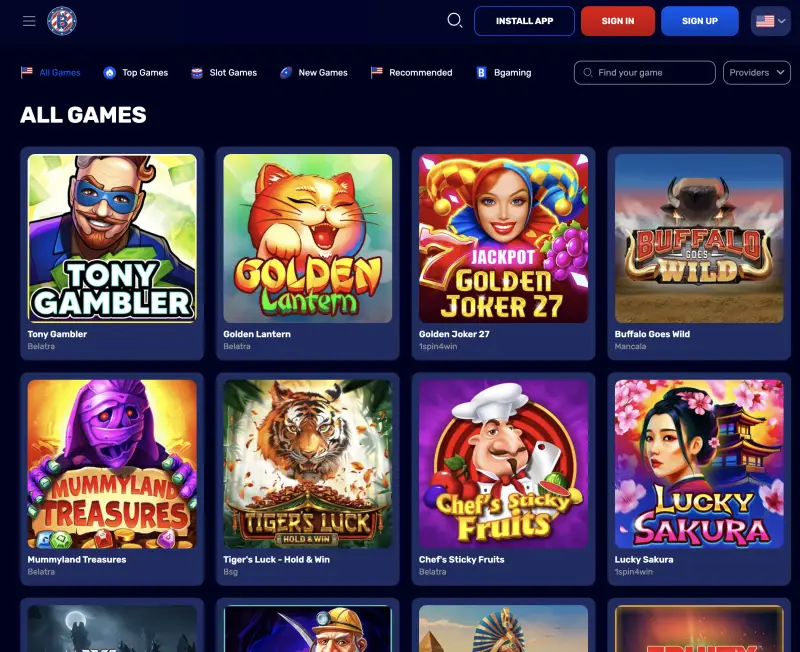The image size is (800, 652).
Task: Expand the Providers dropdown
Action: 757,72
